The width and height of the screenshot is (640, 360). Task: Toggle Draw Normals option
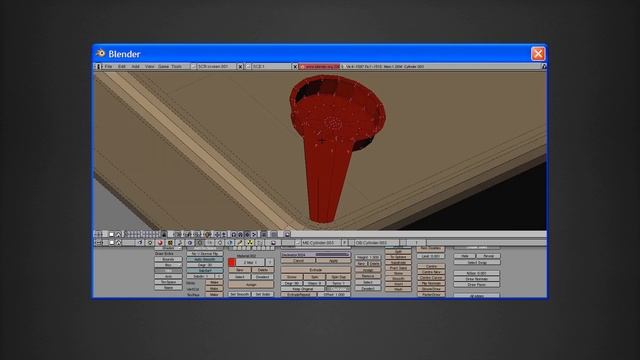[476, 279]
